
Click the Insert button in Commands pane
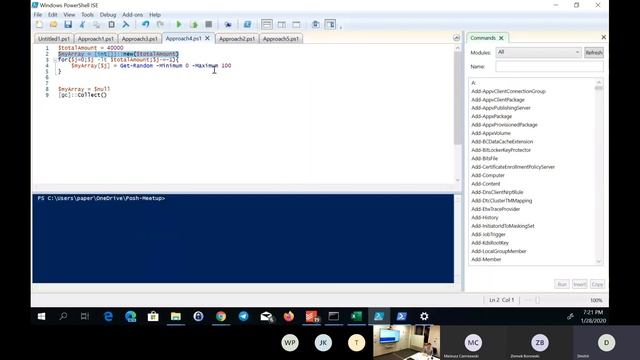(579, 284)
